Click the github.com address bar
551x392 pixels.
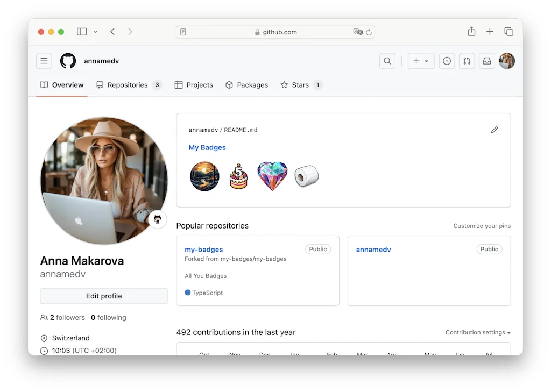point(275,32)
